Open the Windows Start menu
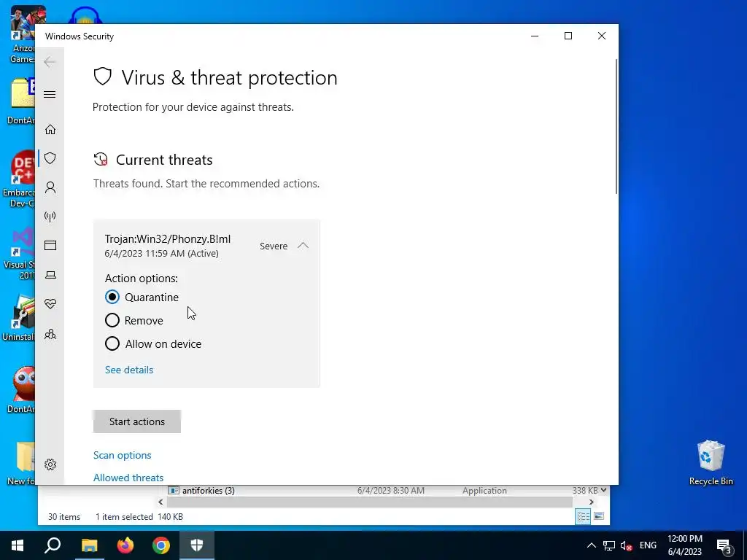The image size is (747, 560). pos(18,545)
